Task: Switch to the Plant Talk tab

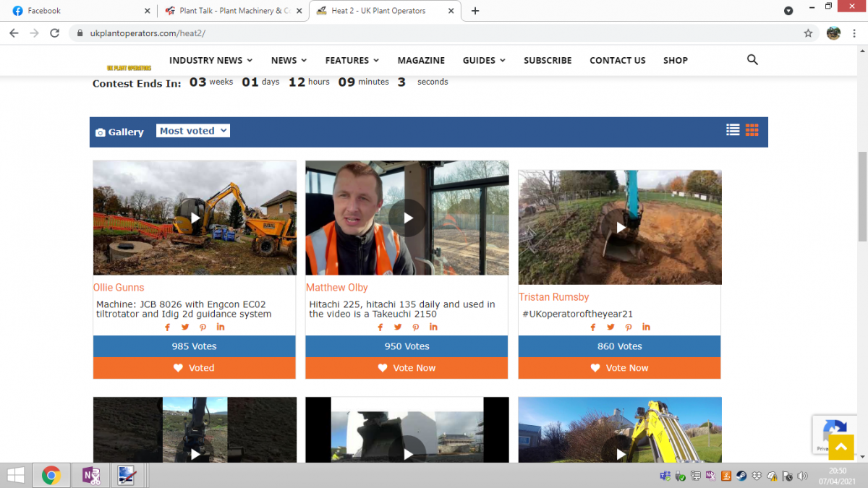Action: 233,11
